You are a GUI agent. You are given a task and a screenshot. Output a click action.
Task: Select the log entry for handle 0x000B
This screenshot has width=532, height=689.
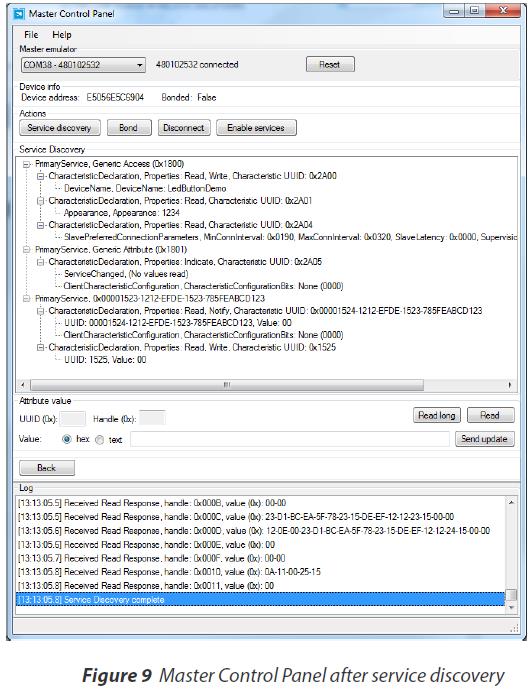click(x=152, y=503)
